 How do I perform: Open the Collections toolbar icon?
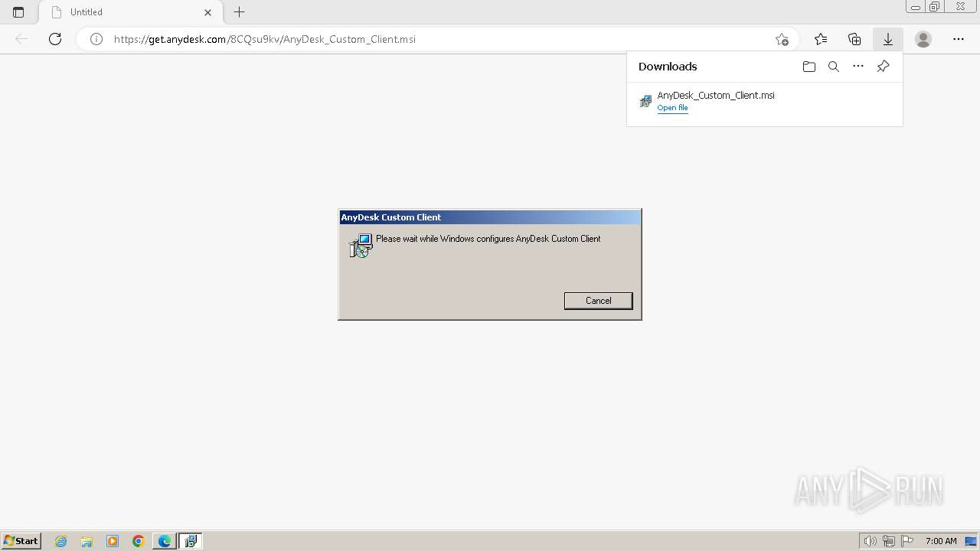[854, 39]
